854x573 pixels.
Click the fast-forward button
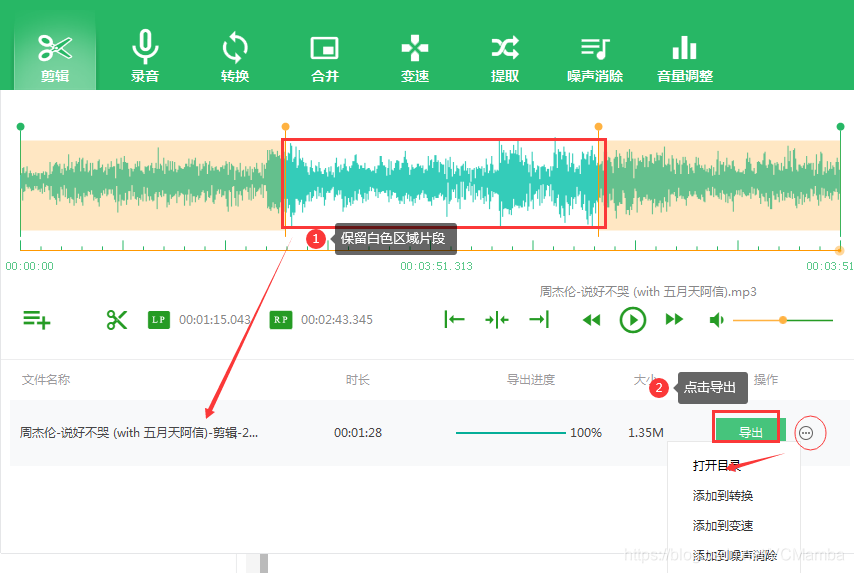tap(674, 320)
